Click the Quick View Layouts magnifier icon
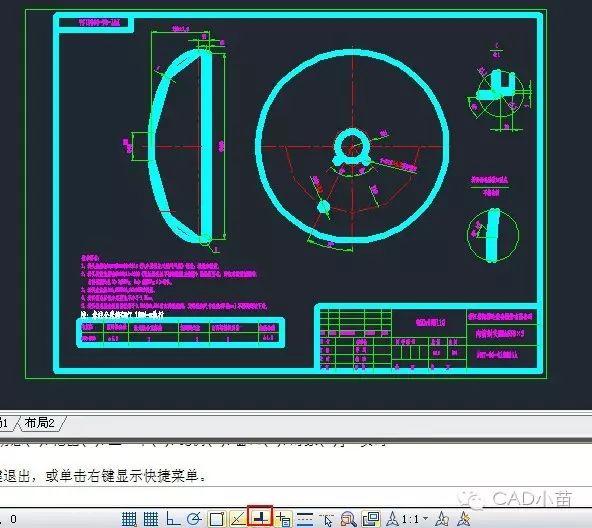 coord(348,519)
